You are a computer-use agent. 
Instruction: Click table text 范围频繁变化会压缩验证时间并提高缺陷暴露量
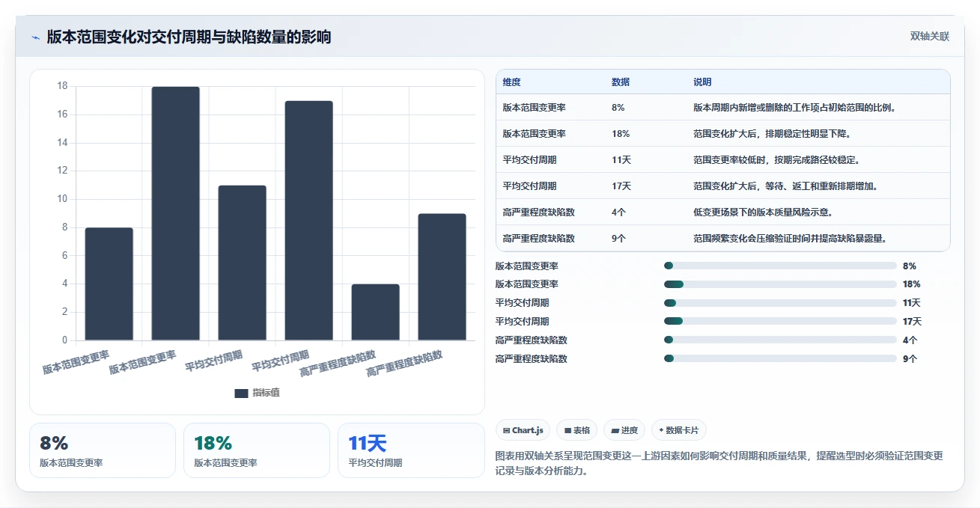(x=790, y=238)
